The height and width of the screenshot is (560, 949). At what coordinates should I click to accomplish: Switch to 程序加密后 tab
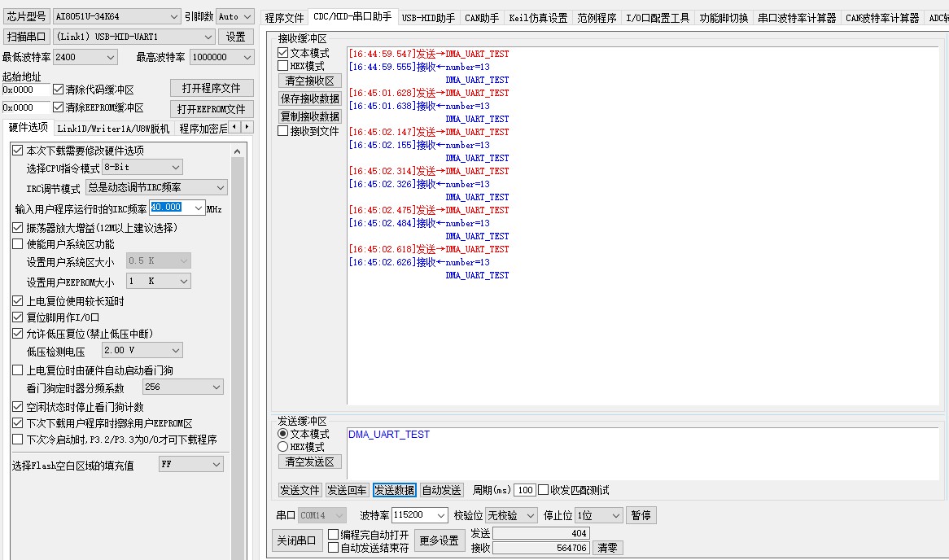point(203,129)
